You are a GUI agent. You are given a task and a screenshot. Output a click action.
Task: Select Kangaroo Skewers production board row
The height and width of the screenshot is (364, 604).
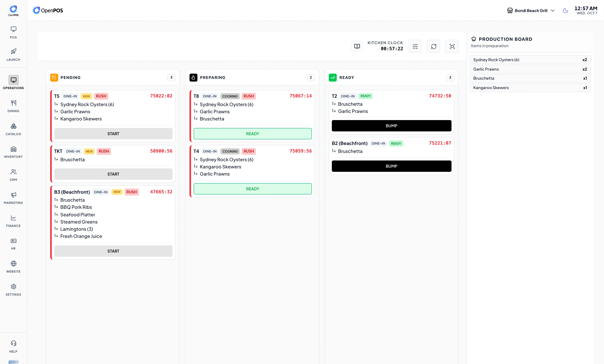point(530,87)
